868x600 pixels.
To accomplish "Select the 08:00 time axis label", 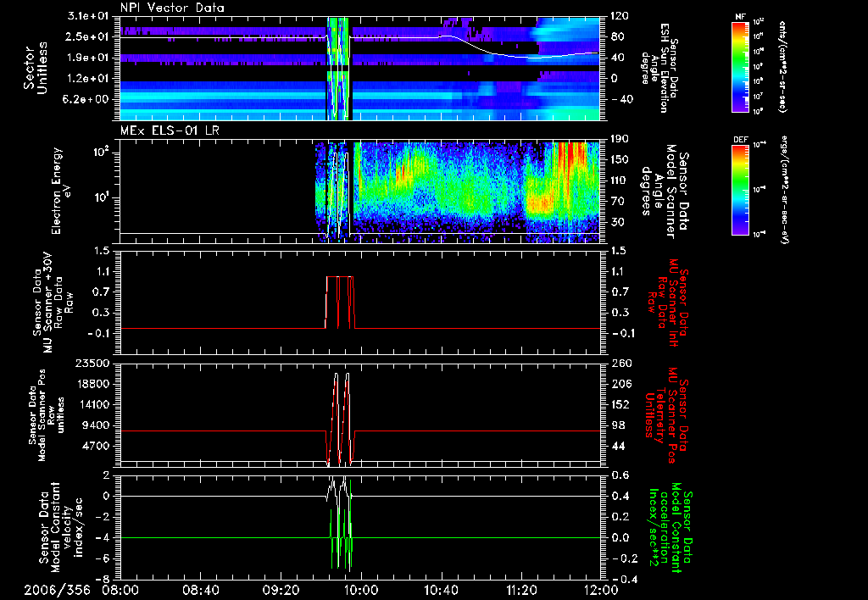I will point(120,589).
